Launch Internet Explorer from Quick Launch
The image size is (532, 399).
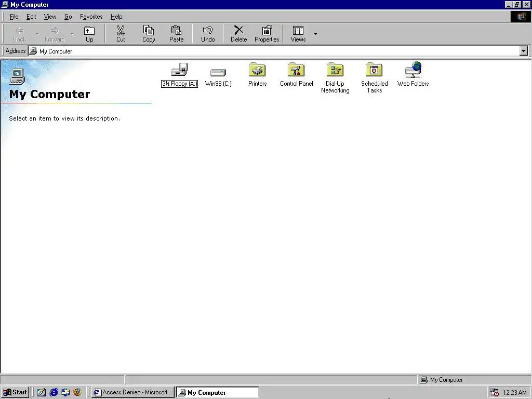pos(54,392)
